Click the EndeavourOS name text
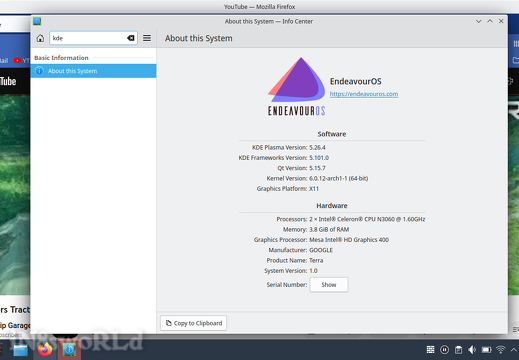519x360 pixels. (356, 81)
